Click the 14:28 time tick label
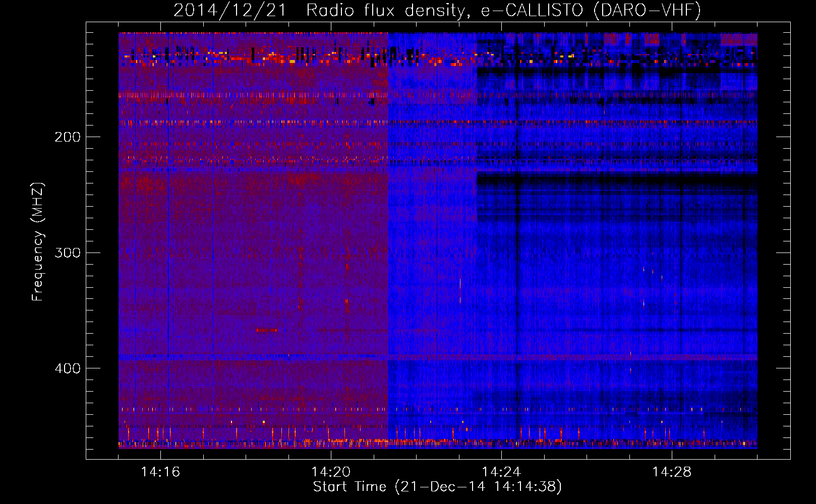The height and width of the screenshot is (504, 816). click(672, 472)
